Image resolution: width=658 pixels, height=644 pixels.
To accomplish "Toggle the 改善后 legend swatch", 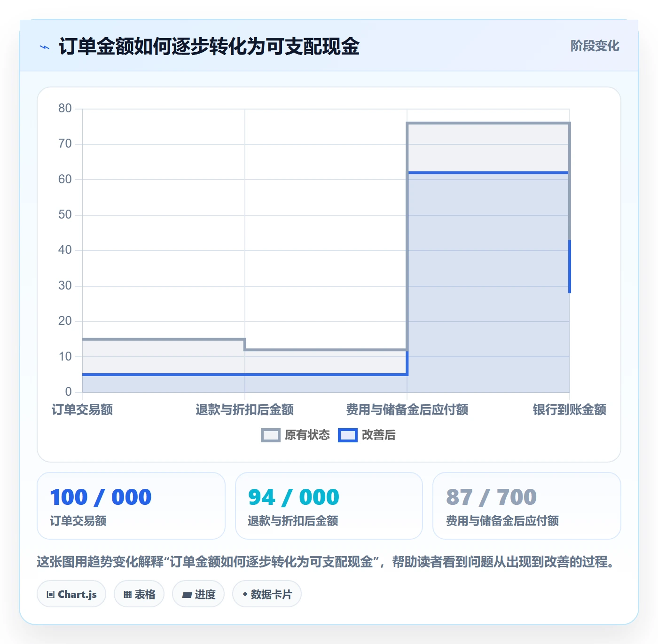I will click(x=348, y=435).
